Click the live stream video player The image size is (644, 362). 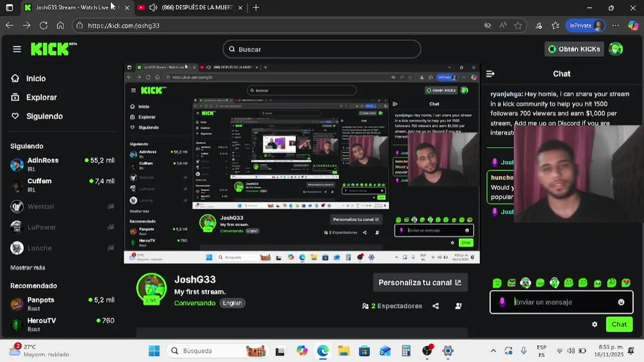(x=302, y=163)
